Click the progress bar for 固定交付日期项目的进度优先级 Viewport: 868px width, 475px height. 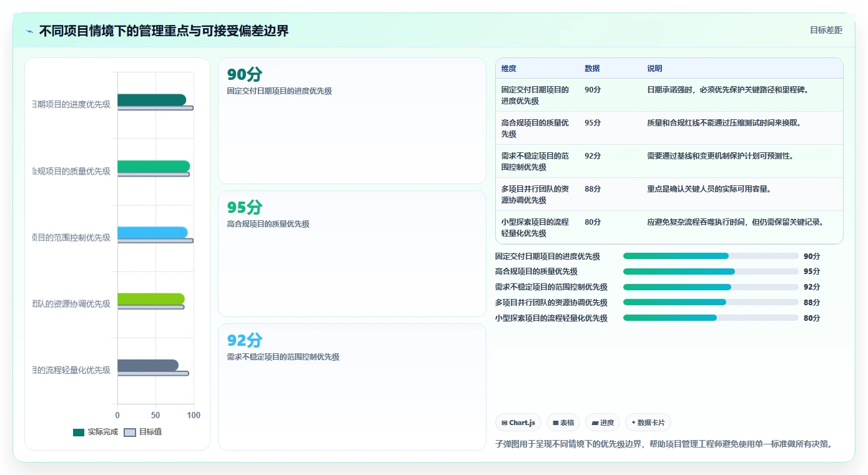point(711,256)
